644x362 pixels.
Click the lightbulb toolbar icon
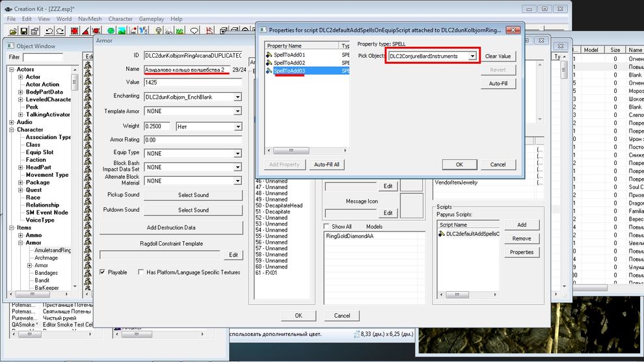(x=158, y=31)
